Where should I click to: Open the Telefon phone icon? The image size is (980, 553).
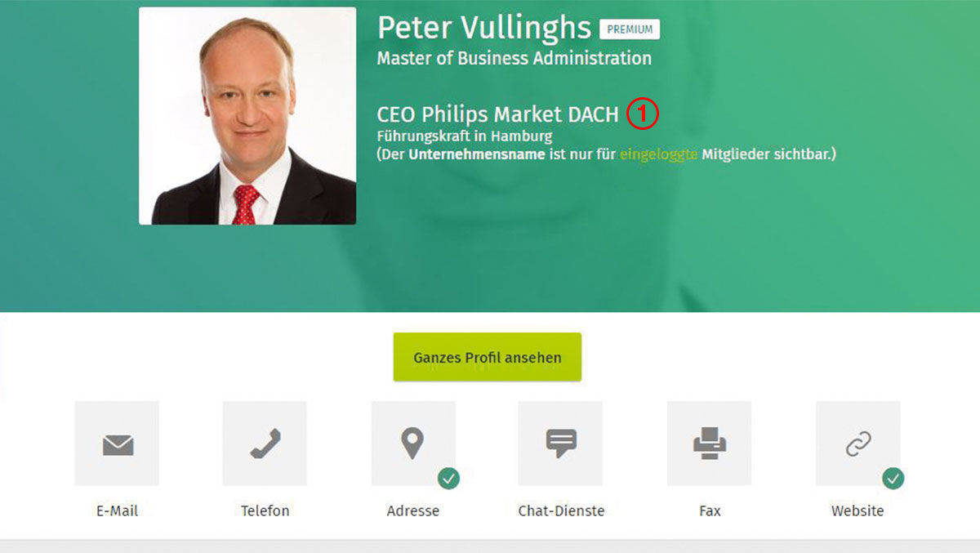(x=265, y=444)
